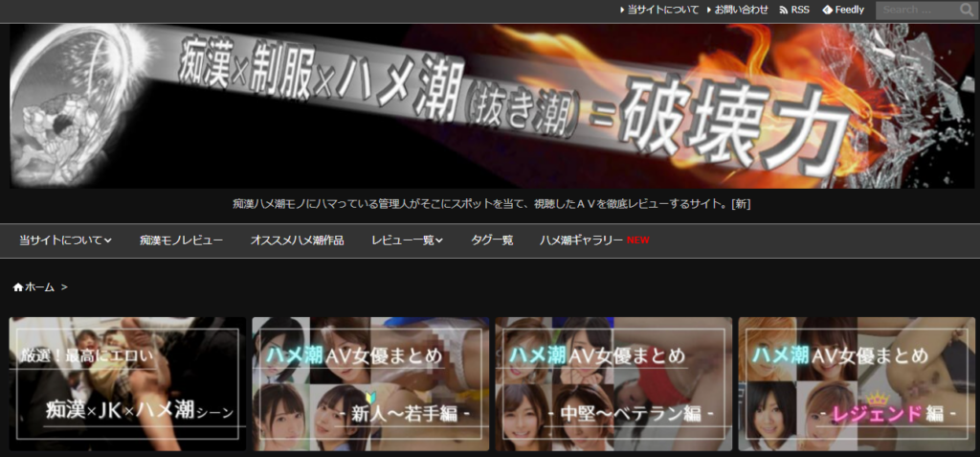Click the home icon in breadcrumb

coord(17,287)
